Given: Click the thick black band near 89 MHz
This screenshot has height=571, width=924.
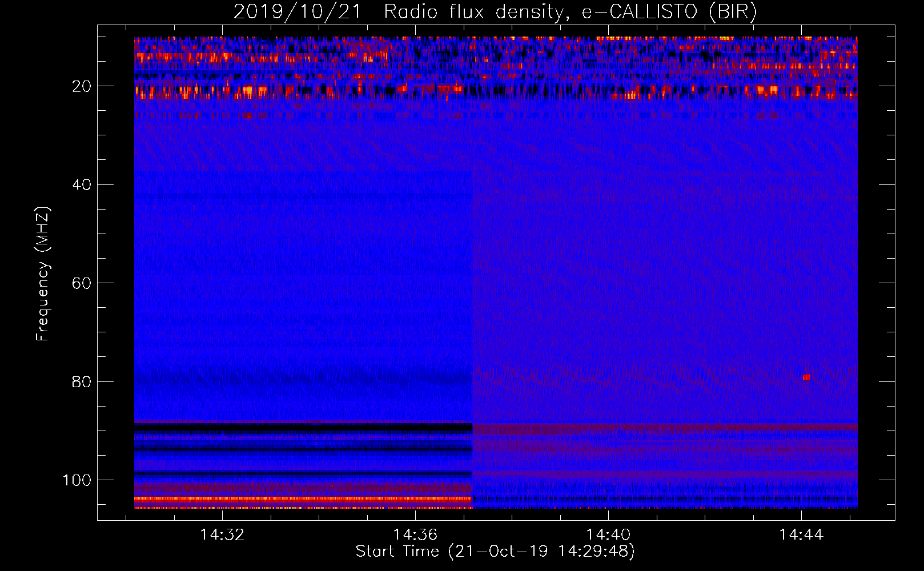Looking at the screenshot, I should 303,427.
